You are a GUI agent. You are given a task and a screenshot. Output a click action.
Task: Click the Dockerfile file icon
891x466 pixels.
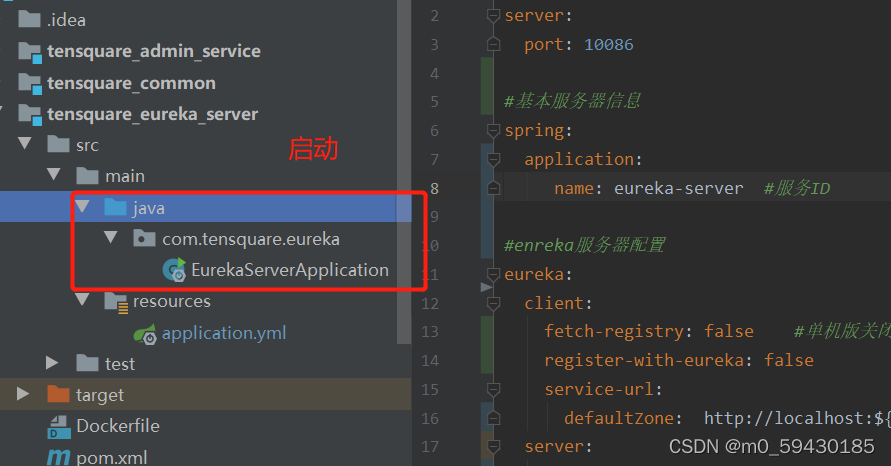coord(59,427)
